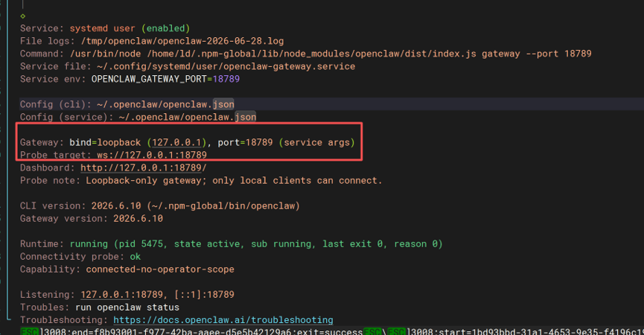Viewport: 644px width, 335px height.
Task: Click the '/usr/bin/node' command text
Action: click(105, 54)
